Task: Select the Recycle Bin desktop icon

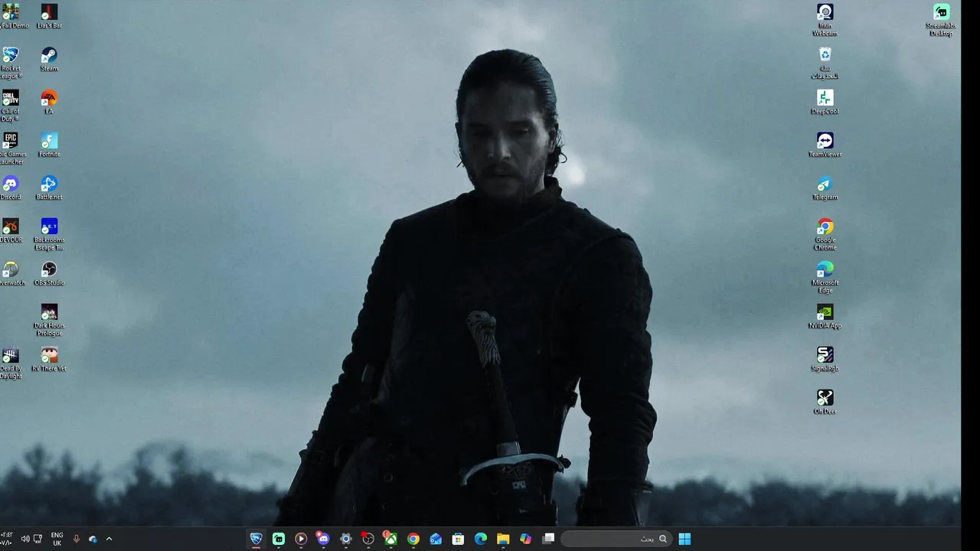Action: click(x=825, y=63)
